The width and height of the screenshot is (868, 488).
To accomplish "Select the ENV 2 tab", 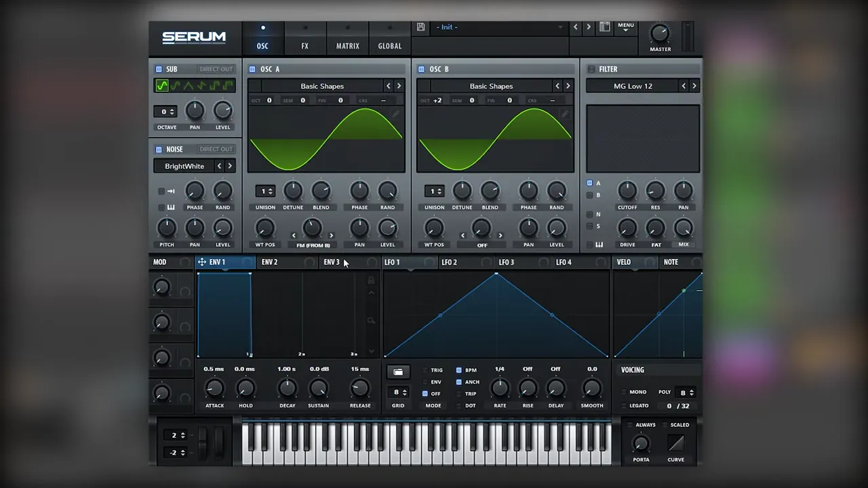I will (x=270, y=262).
